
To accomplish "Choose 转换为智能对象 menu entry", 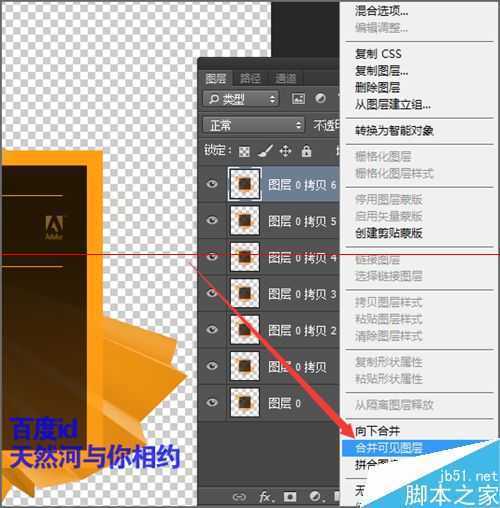I will 394,131.
